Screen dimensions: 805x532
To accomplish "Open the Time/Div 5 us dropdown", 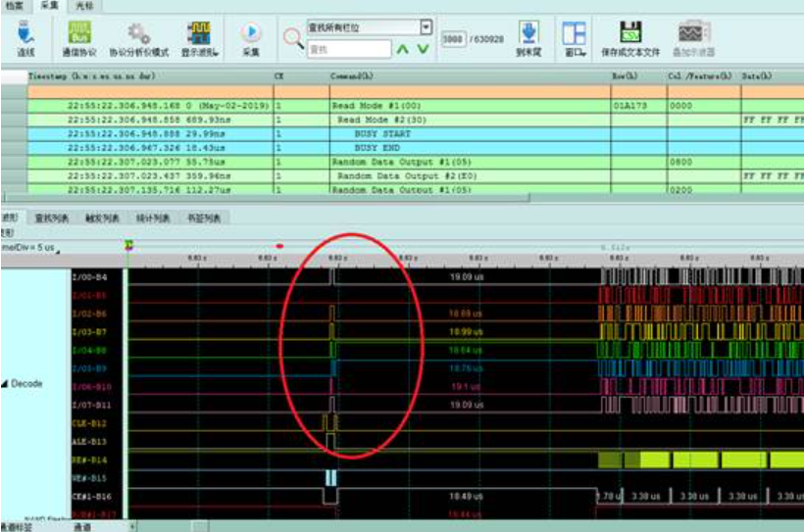I will pyautogui.click(x=58, y=251).
